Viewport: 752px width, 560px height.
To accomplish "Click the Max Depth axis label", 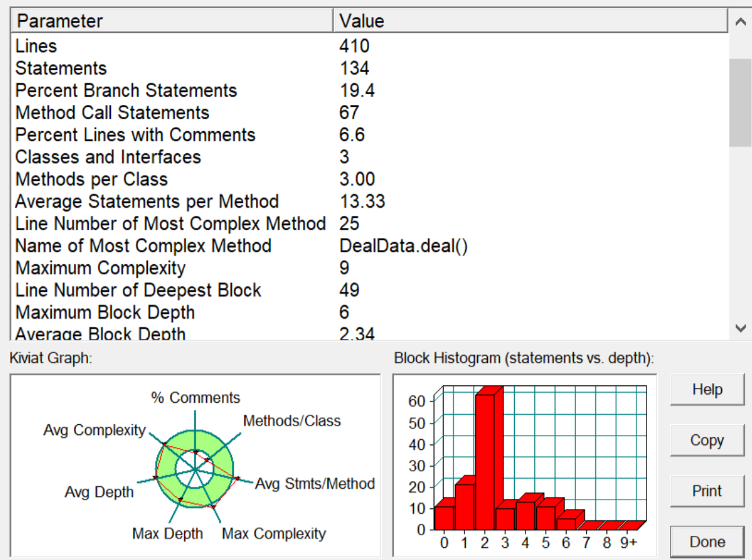I will click(x=167, y=533).
